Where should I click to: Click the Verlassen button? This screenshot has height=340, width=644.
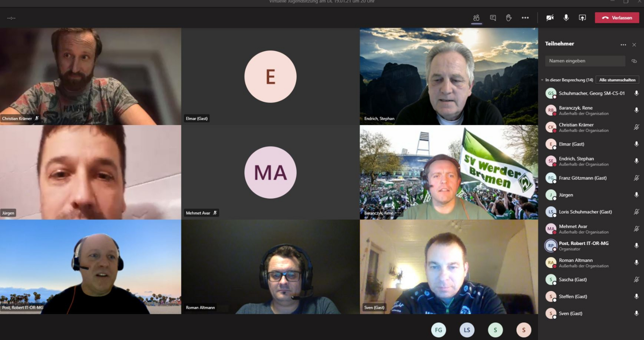point(617,18)
